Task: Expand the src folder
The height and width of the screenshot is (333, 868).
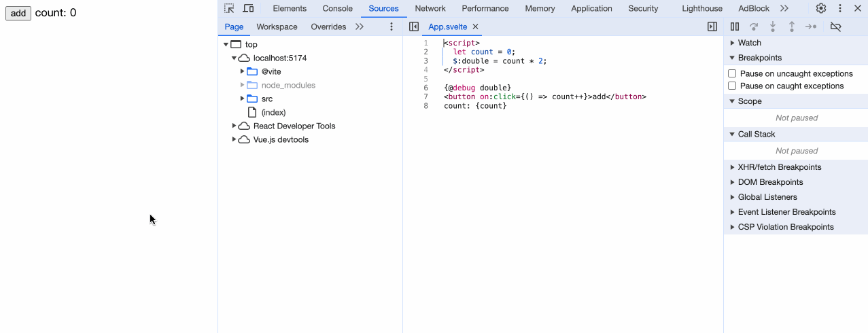Action: (242, 99)
